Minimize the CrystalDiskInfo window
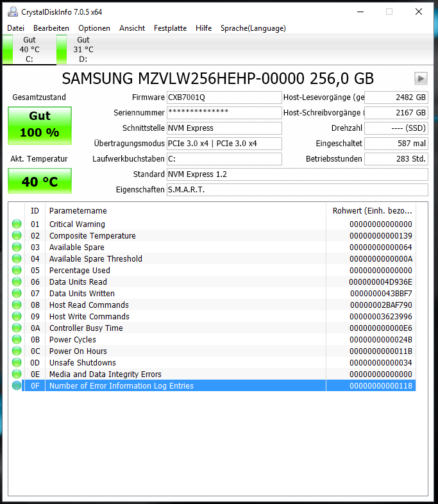The image size is (438, 504). (360, 12)
